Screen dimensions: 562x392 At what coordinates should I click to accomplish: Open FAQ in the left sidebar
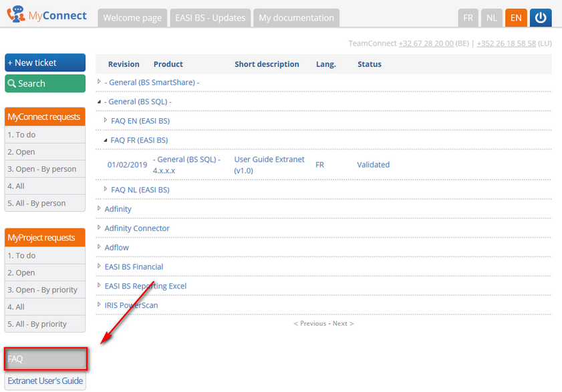tap(45, 359)
